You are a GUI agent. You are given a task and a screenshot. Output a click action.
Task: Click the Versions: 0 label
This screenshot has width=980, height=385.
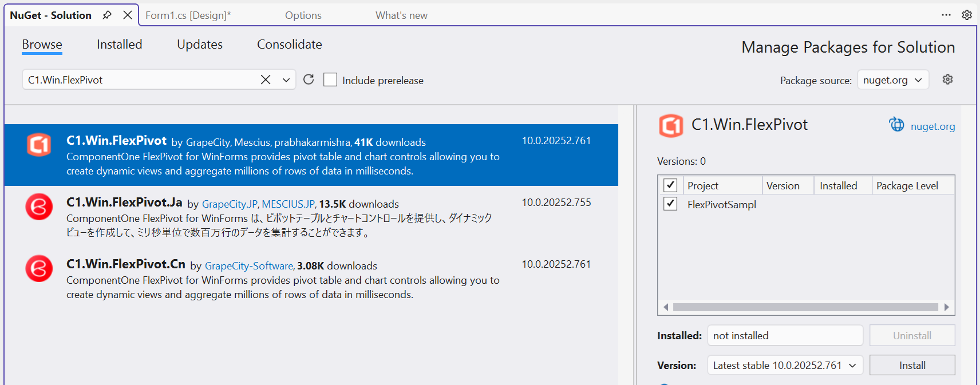pos(681,161)
